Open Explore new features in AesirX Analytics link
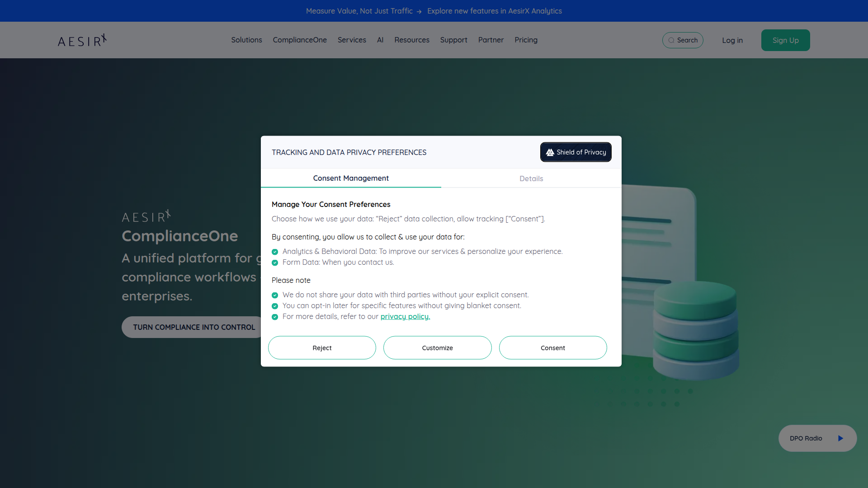Image resolution: width=868 pixels, height=488 pixels. [495, 11]
